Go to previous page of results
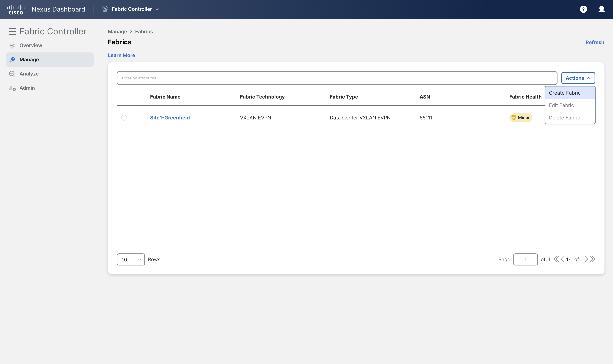This screenshot has height=364, width=613. point(563,259)
